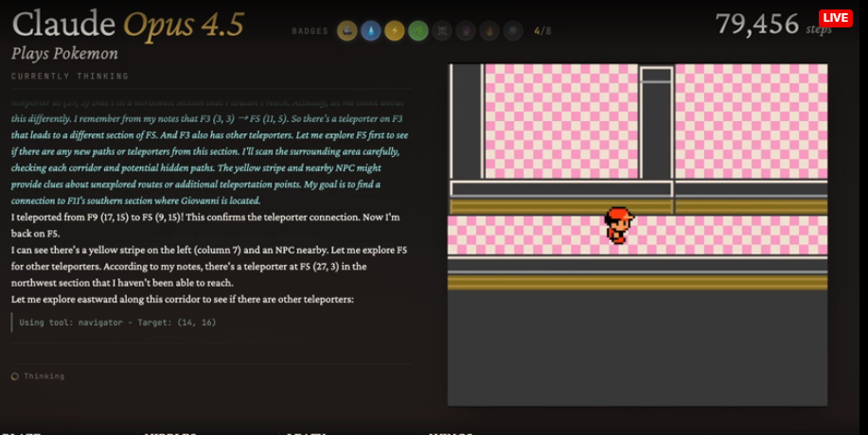Viewport: 868px width, 435px height.
Task: Click the CURRENTLY THINKING header
Action: (70, 77)
